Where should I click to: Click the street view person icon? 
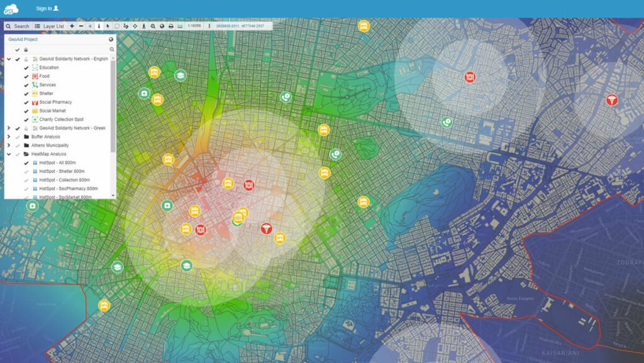click(144, 26)
